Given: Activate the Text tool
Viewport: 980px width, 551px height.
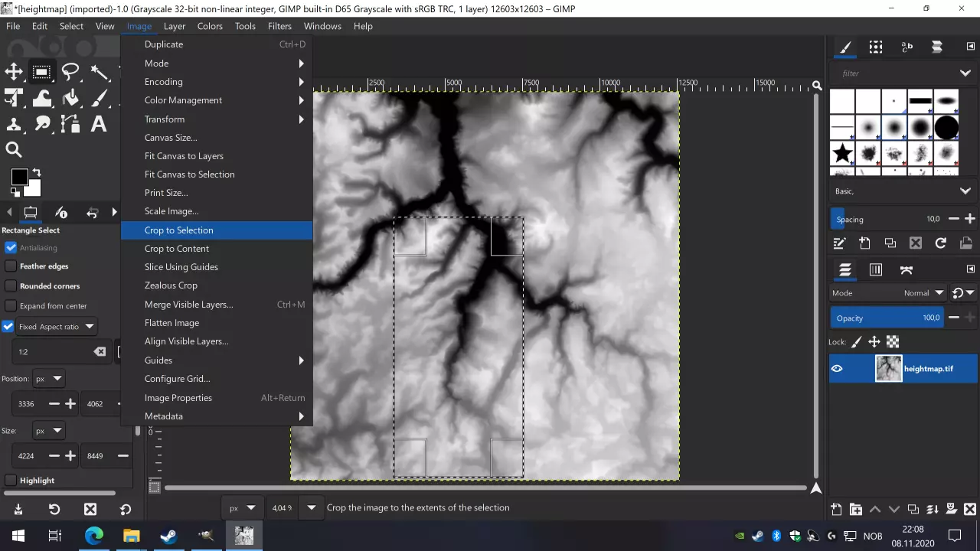Looking at the screenshot, I should coord(99,124).
